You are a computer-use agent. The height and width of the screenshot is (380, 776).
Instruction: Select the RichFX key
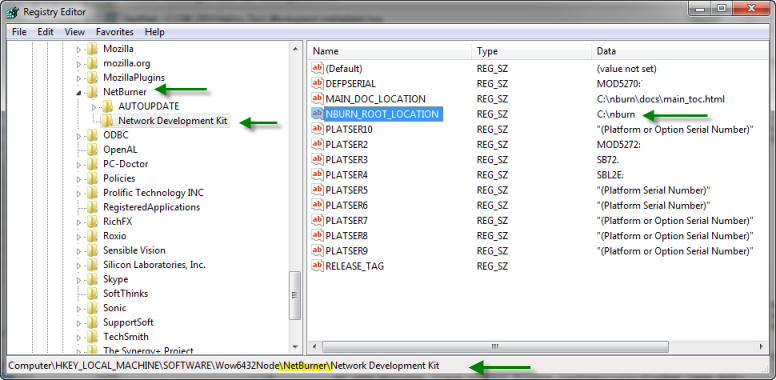(x=117, y=221)
